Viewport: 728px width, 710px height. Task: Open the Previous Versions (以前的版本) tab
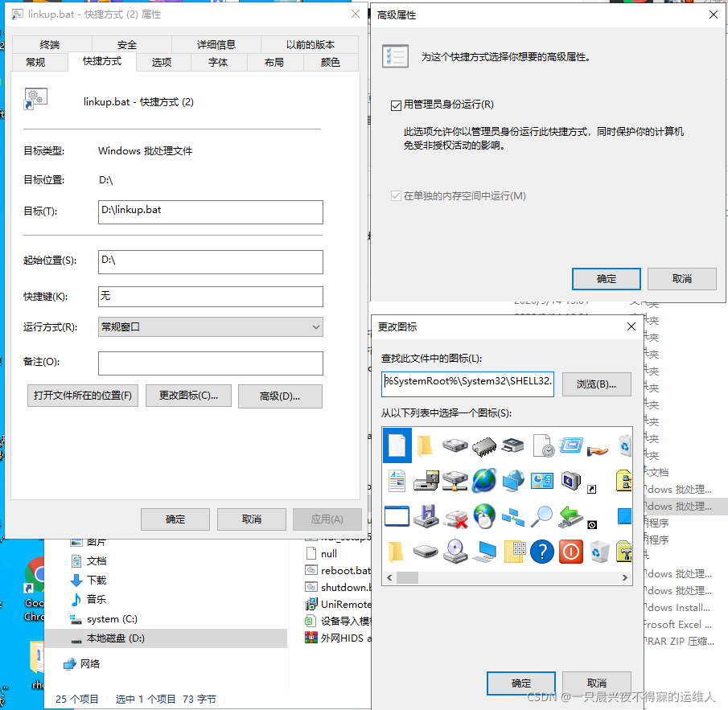(311, 44)
